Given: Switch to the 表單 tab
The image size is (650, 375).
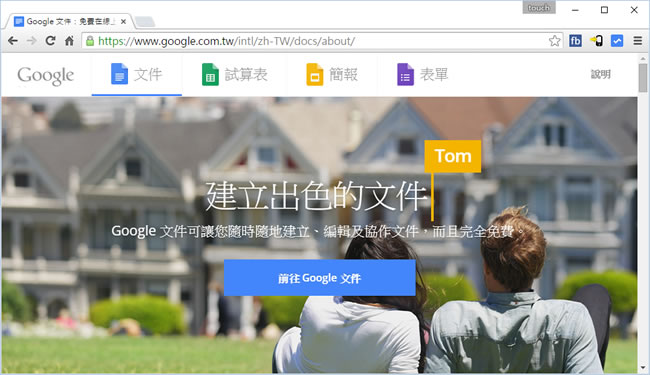Looking at the screenshot, I should click(423, 75).
